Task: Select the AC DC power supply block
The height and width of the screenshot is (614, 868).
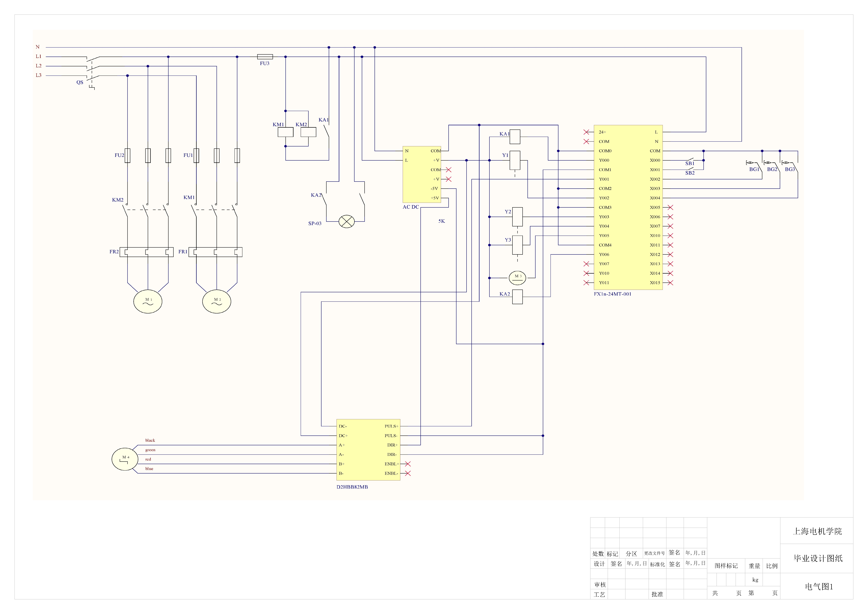Action: click(x=422, y=174)
